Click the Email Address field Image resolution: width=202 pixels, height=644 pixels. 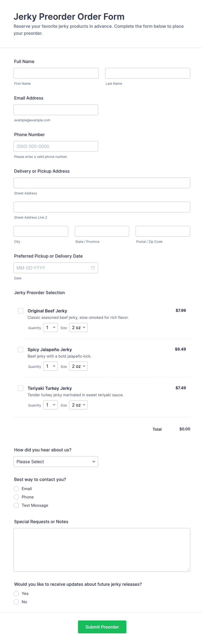click(56, 110)
